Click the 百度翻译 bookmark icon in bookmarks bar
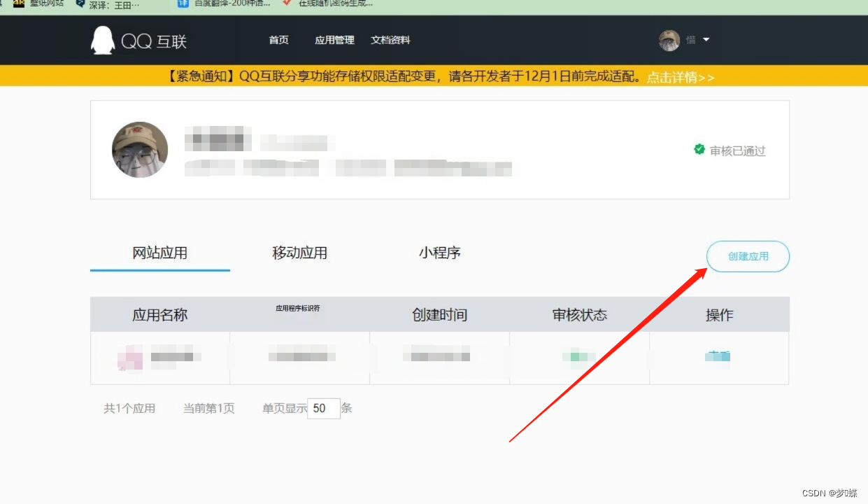 pos(183,3)
